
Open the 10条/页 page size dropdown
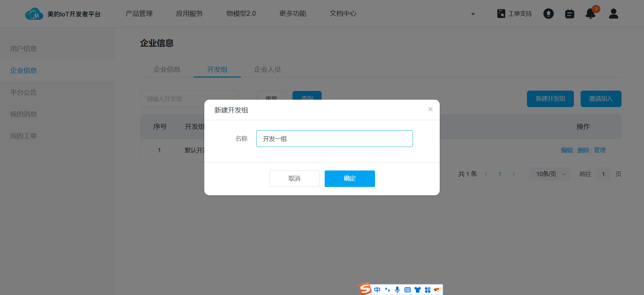550,174
